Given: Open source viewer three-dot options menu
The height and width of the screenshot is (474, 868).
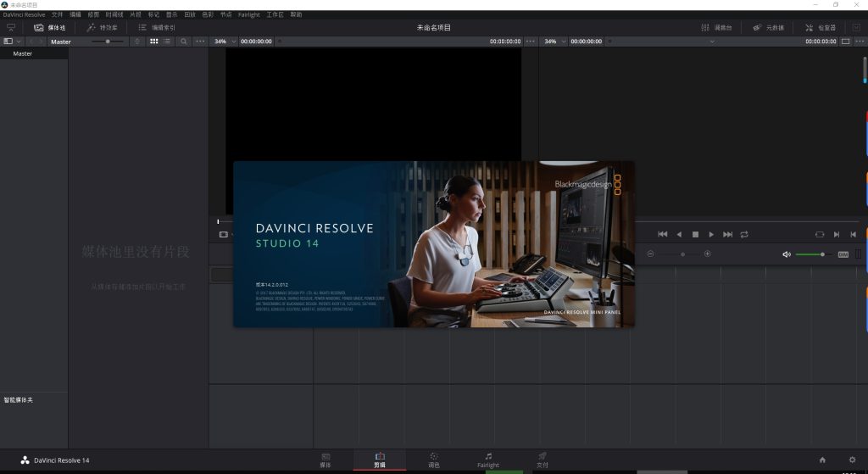Looking at the screenshot, I should click(531, 42).
